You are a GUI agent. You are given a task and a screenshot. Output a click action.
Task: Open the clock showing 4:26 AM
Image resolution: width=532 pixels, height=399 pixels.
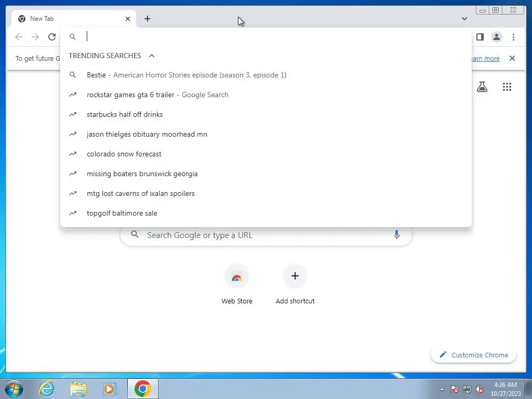tap(506, 389)
